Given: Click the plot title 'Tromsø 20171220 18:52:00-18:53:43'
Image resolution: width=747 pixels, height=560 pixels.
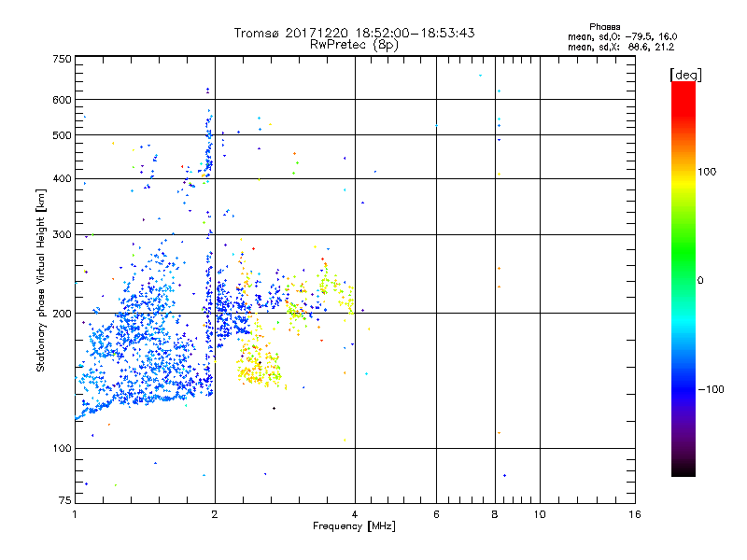Looking at the screenshot, I should (354, 33).
